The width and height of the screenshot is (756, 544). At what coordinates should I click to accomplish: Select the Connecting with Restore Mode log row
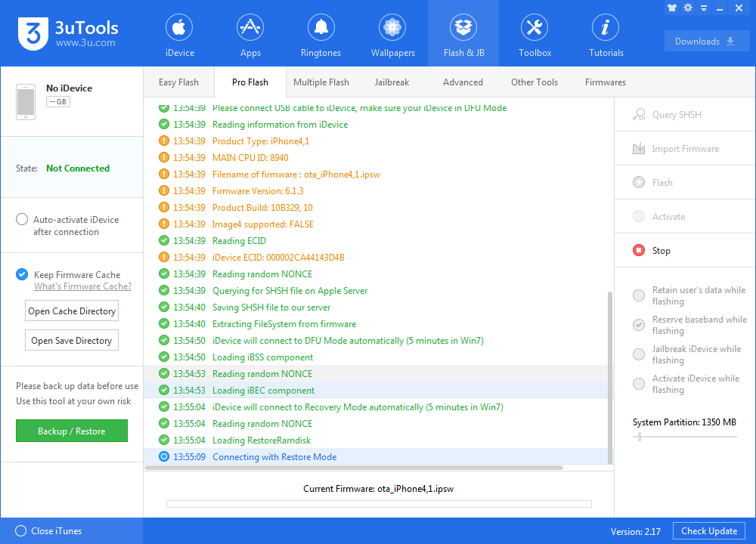(x=376, y=457)
